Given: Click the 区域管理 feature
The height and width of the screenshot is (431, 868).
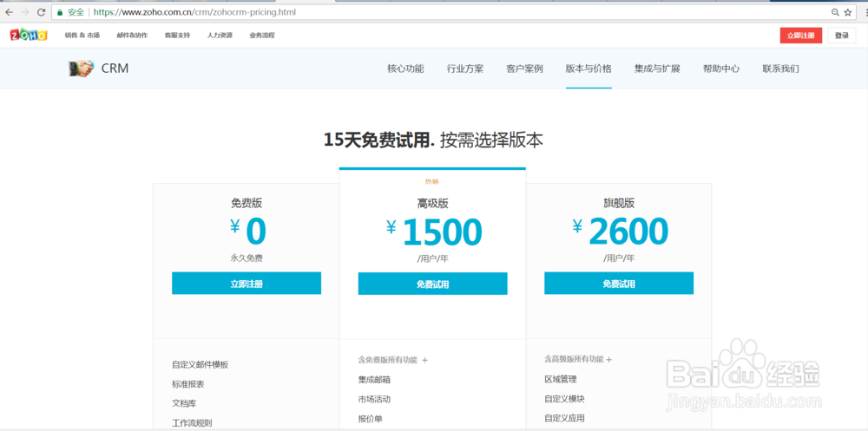Looking at the screenshot, I should (561, 379).
